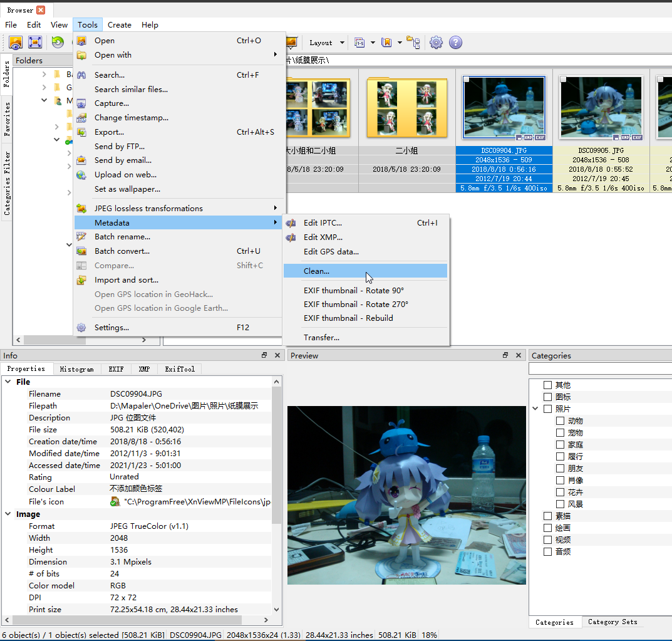Collapse the File section in Properties
The image size is (672, 641).
(8, 382)
